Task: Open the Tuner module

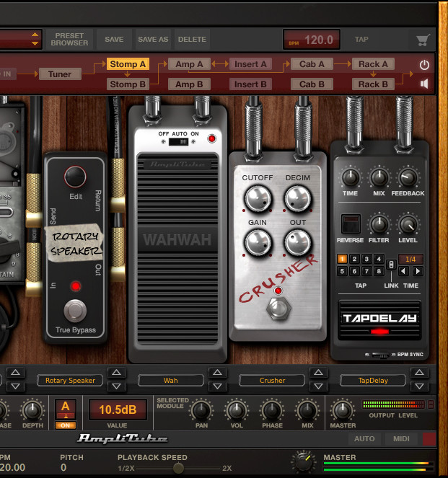Action: pos(60,74)
